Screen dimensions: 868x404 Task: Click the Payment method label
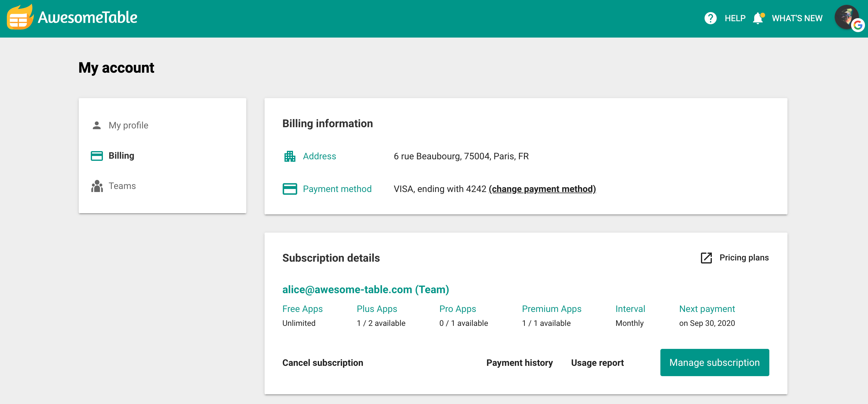[337, 189]
